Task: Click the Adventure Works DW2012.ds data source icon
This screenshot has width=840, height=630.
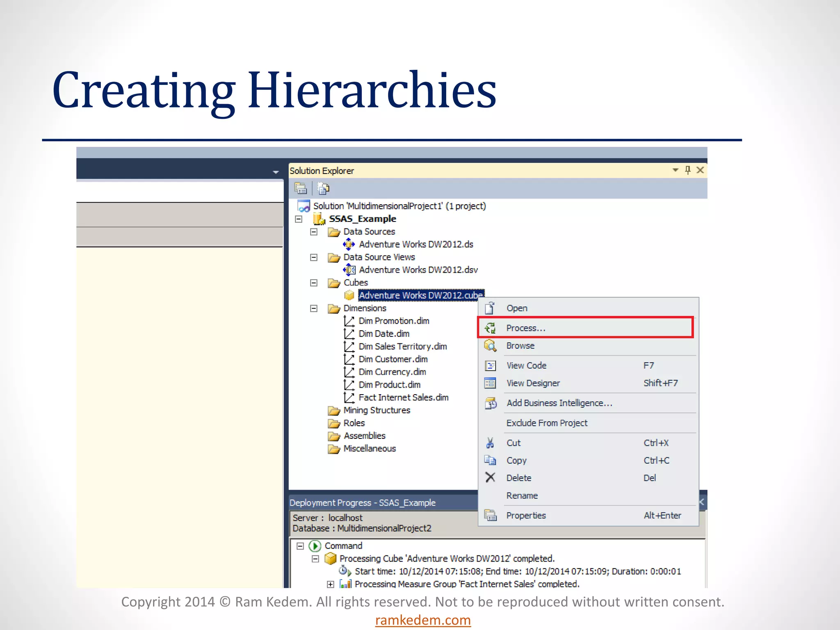Action: (x=349, y=244)
